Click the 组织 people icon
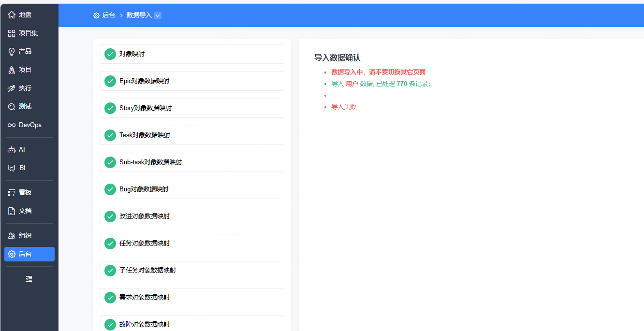Viewport: 644px width, 331px height. click(12, 236)
